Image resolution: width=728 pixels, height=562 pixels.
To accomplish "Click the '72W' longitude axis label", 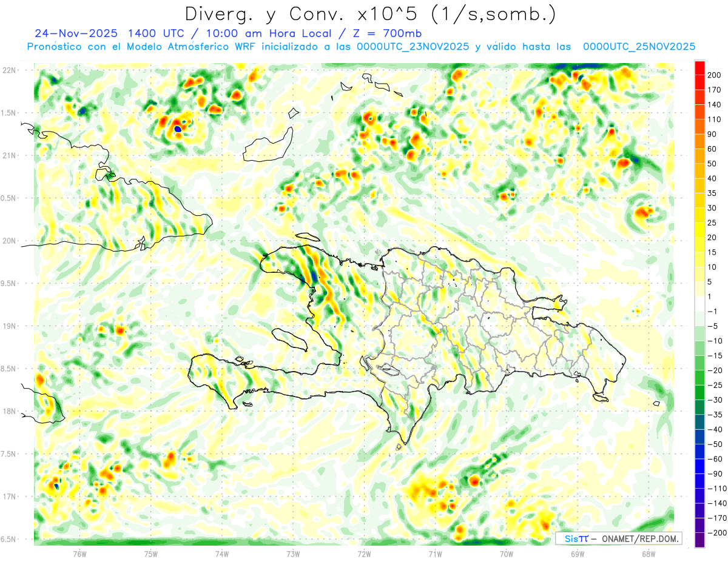I will 364,554.
